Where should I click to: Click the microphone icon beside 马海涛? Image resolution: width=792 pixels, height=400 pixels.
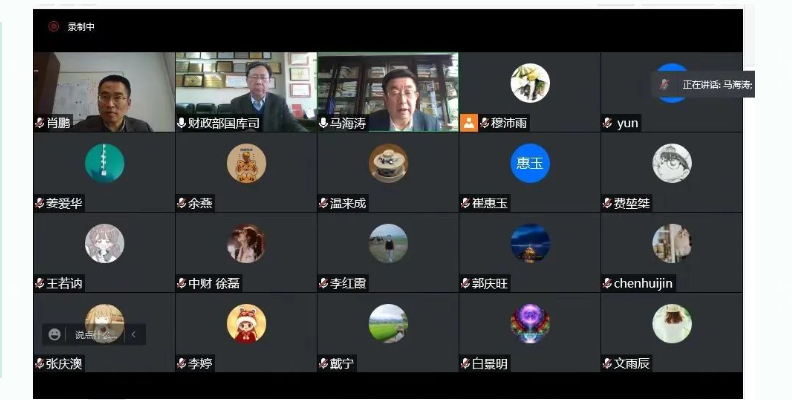pyautogui.click(x=323, y=123)
